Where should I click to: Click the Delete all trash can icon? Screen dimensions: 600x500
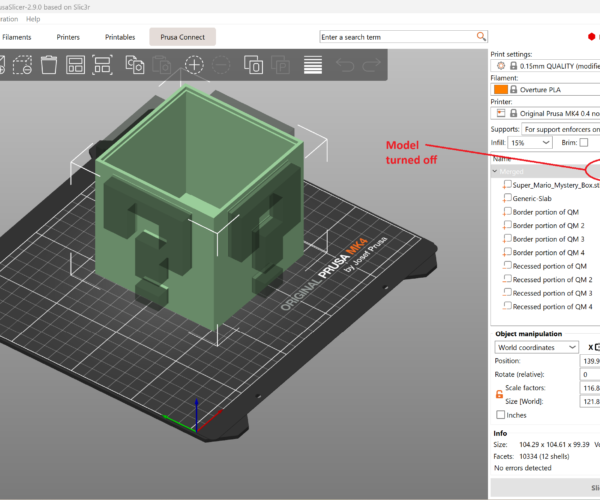(x=49, y=65)
